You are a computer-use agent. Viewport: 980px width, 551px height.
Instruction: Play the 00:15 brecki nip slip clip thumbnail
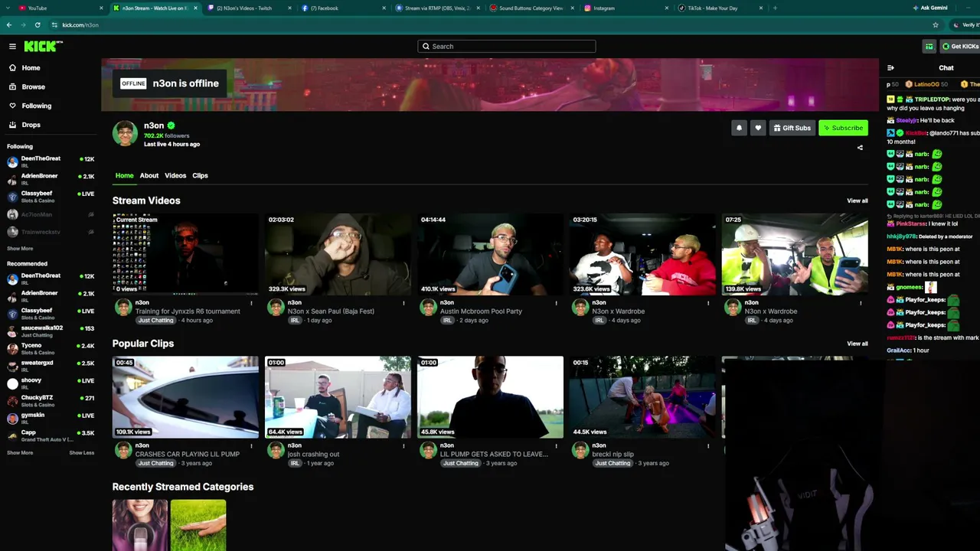tap(642, 397)
